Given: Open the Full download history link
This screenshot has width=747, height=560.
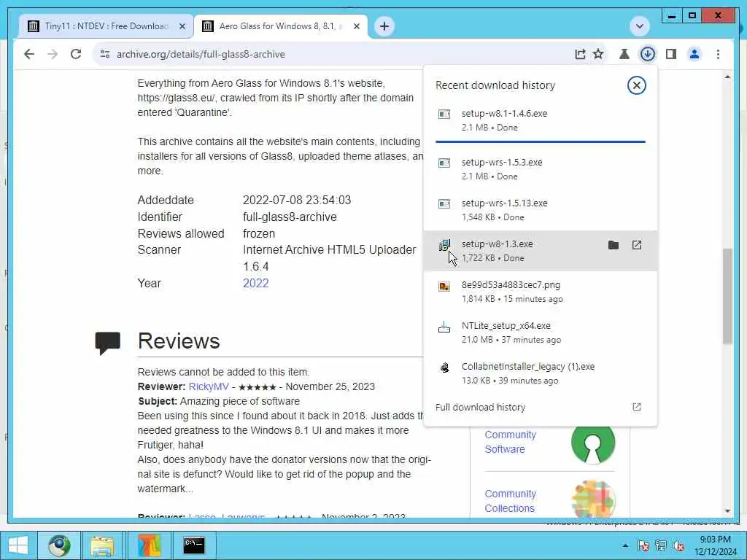Looking at the screenshot, I should pos(480,408).
